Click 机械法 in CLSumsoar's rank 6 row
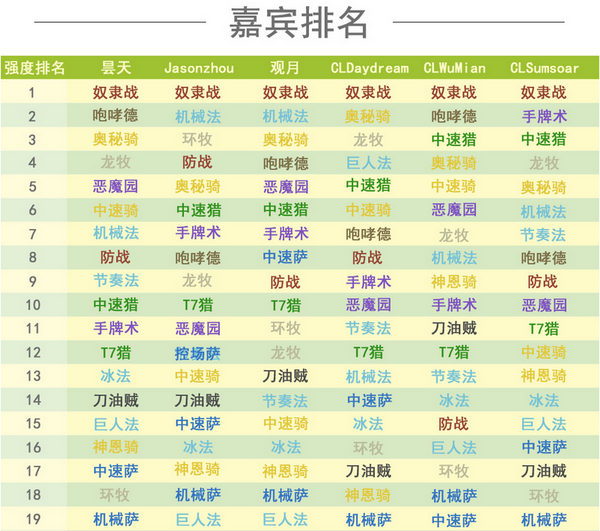The height and width of the screenshot is (531, 600). (x=544, y=211)
